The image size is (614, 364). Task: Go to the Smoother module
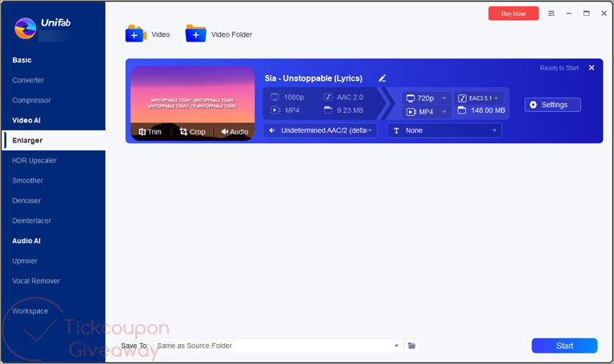click(x=27, y=181)
